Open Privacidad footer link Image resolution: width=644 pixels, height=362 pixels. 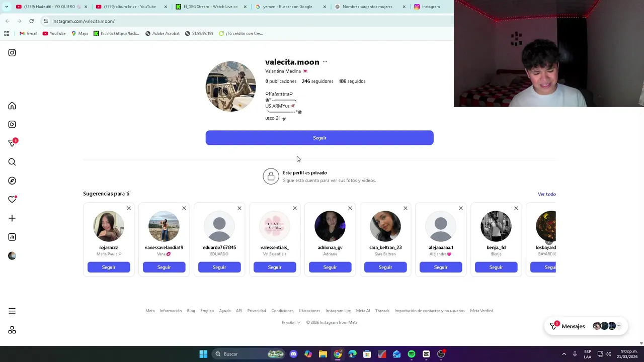[257, 311]
